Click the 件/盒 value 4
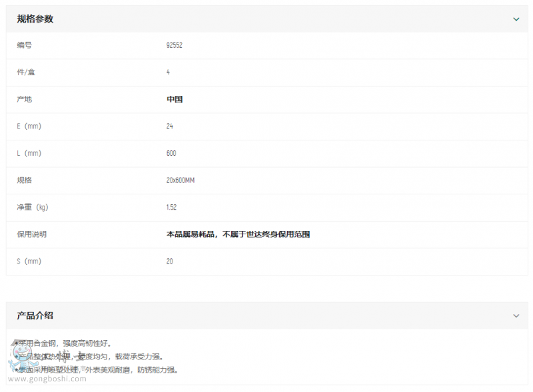Screen dimensions: 533x392 click(168, 73)
